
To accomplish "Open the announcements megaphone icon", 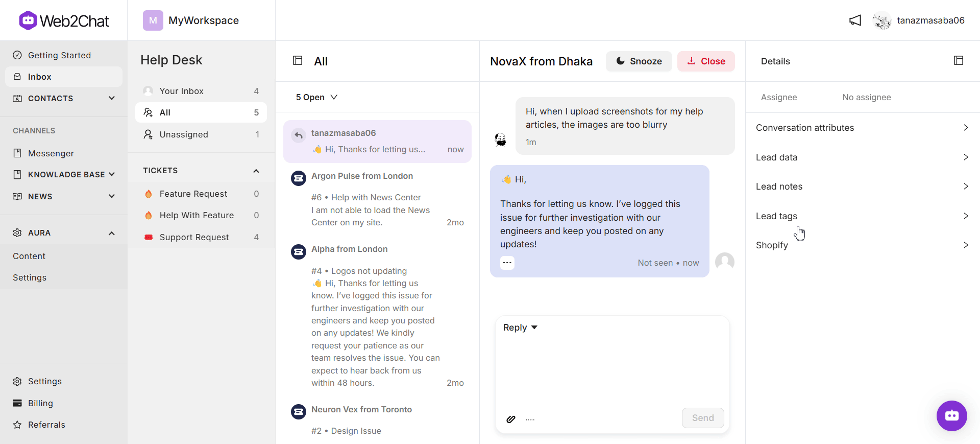I will pyautogui.click(x=855, y=20).
